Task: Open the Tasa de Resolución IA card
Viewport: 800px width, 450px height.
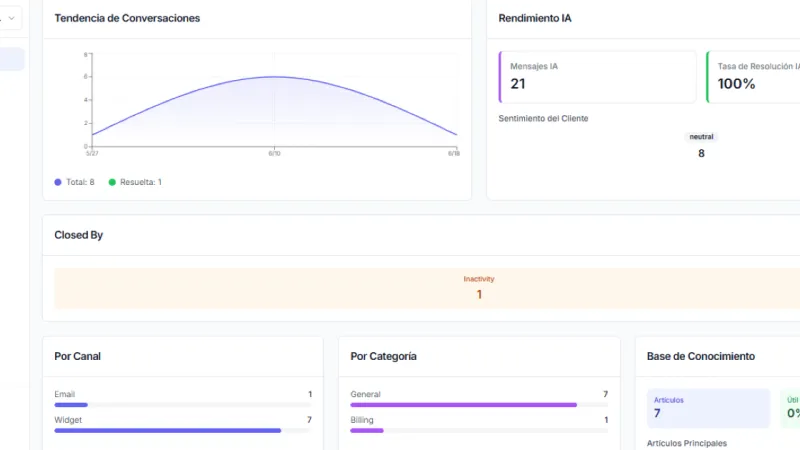Action: [x=753, y=77]
